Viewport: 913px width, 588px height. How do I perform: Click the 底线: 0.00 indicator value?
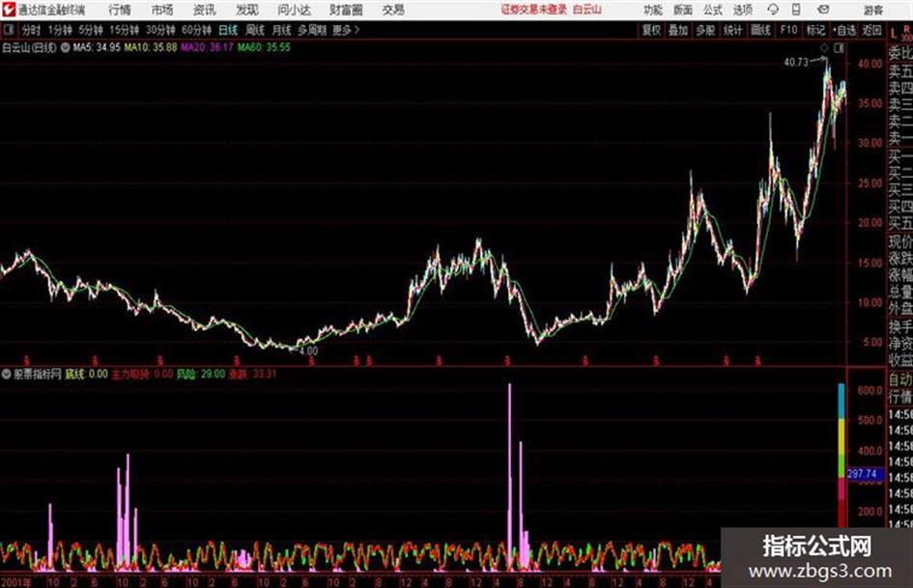(86, 374)
